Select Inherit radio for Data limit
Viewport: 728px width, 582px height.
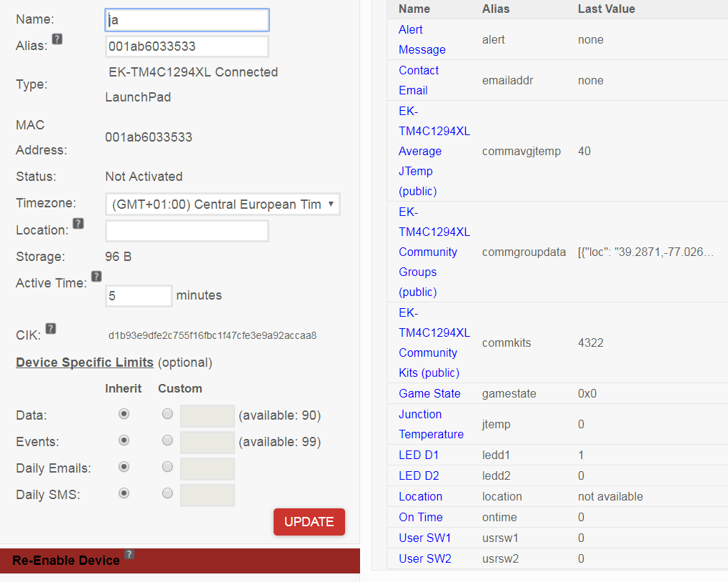124,414
